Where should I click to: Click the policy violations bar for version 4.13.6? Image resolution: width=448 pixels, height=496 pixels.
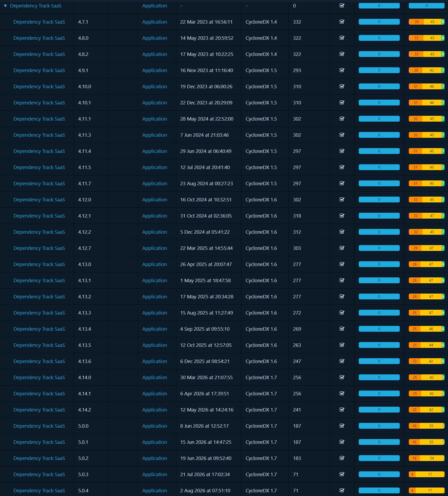pyautogui.click(x=379, y=361)
